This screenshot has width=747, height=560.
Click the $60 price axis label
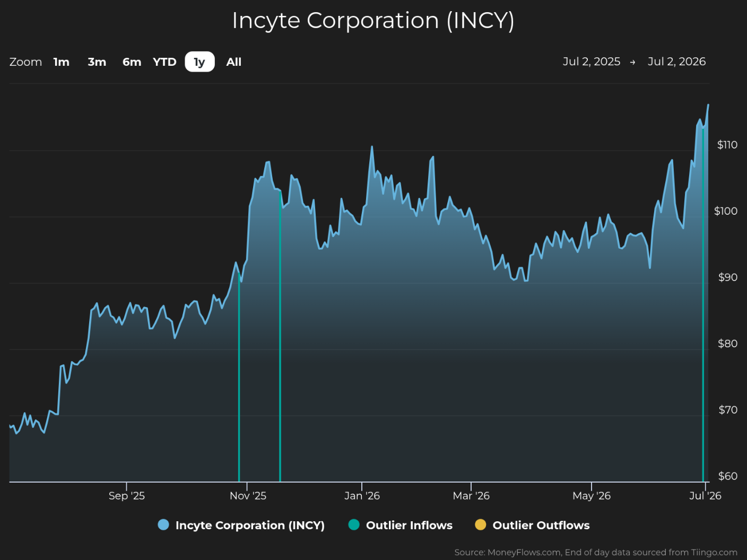728,476
